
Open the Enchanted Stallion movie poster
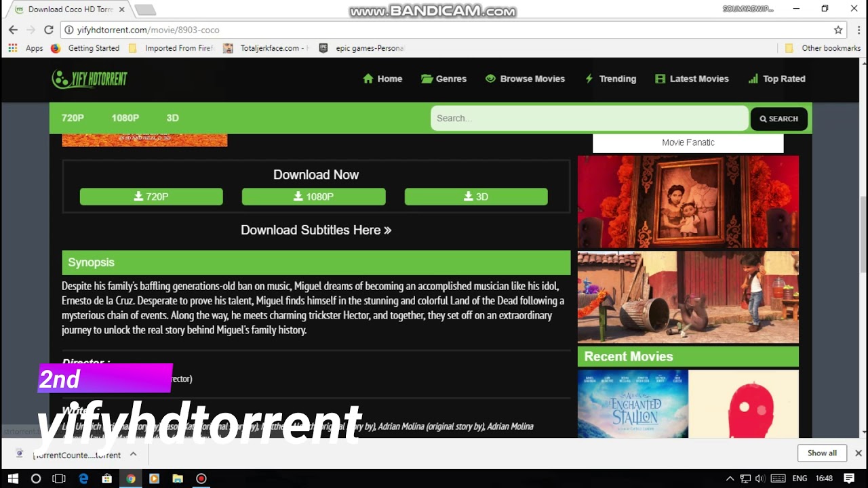[633, 403]
